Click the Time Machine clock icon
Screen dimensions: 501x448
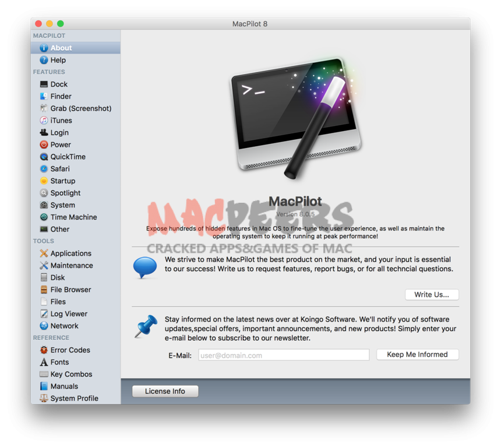coord(44,217)
